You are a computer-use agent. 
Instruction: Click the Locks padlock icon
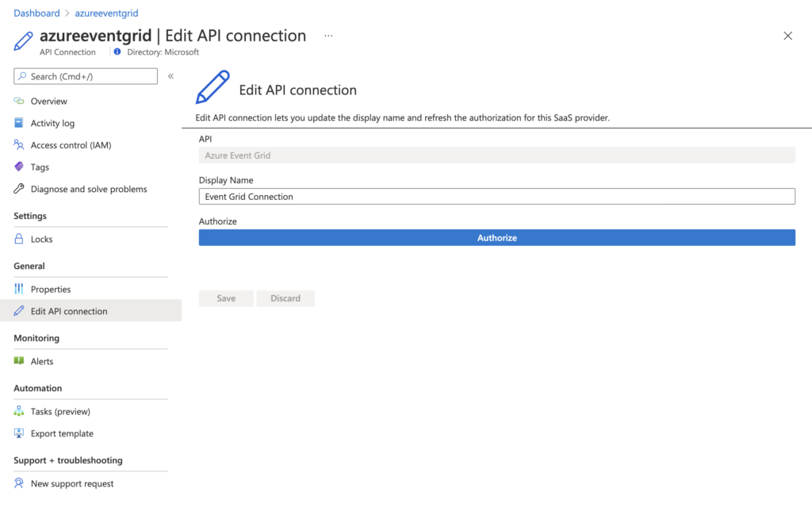pos(19,239)
